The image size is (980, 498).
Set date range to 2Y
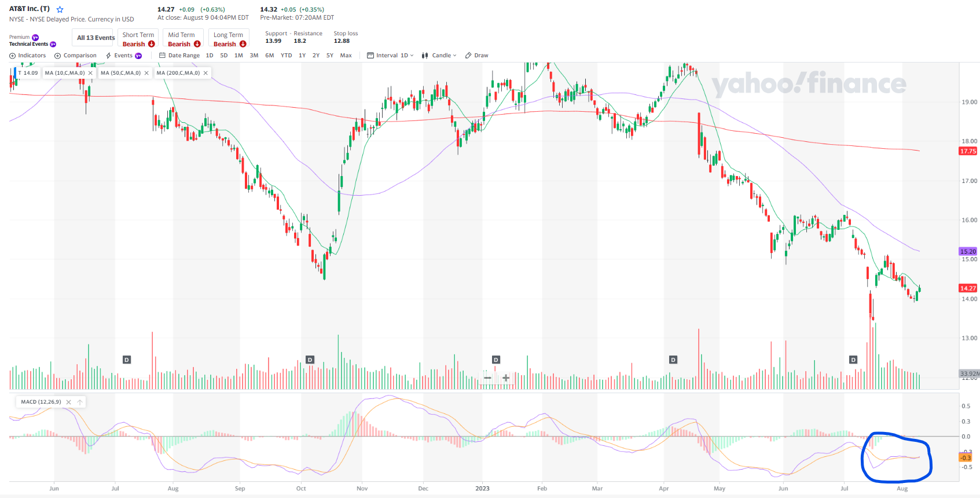click(x=316, y=56)
